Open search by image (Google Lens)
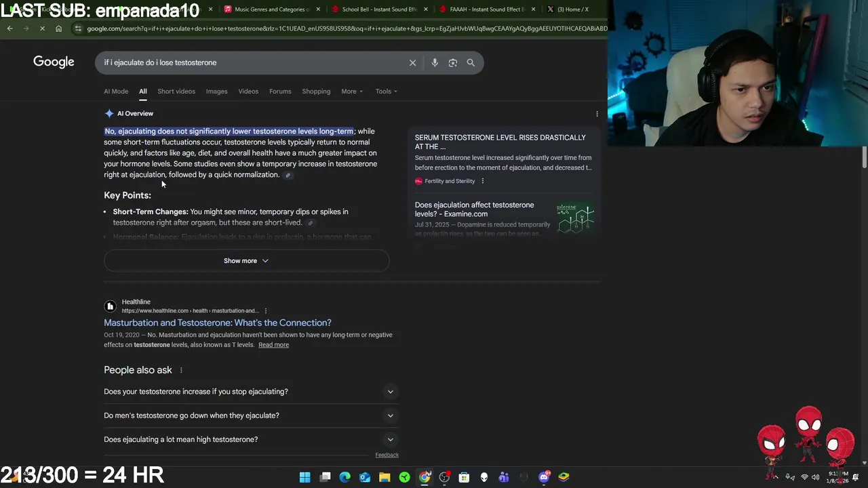The image size is (868, 488). (452, 62)
